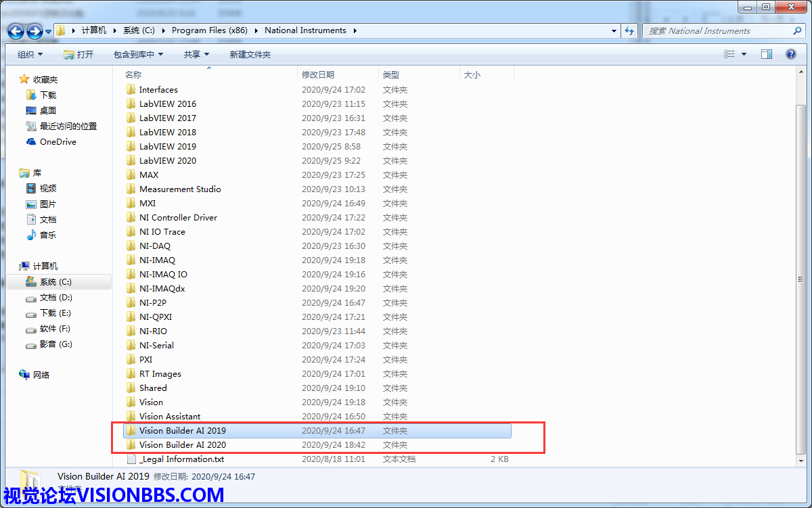Change view using the view mode icon
The image size is (812, 508).
(729, 54)
